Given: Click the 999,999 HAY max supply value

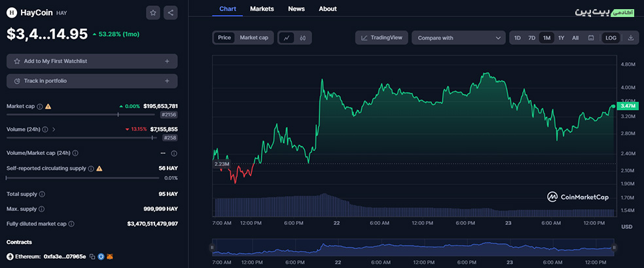Looking at the screenshot, I should pyautogui.click(x=160, y=209).
